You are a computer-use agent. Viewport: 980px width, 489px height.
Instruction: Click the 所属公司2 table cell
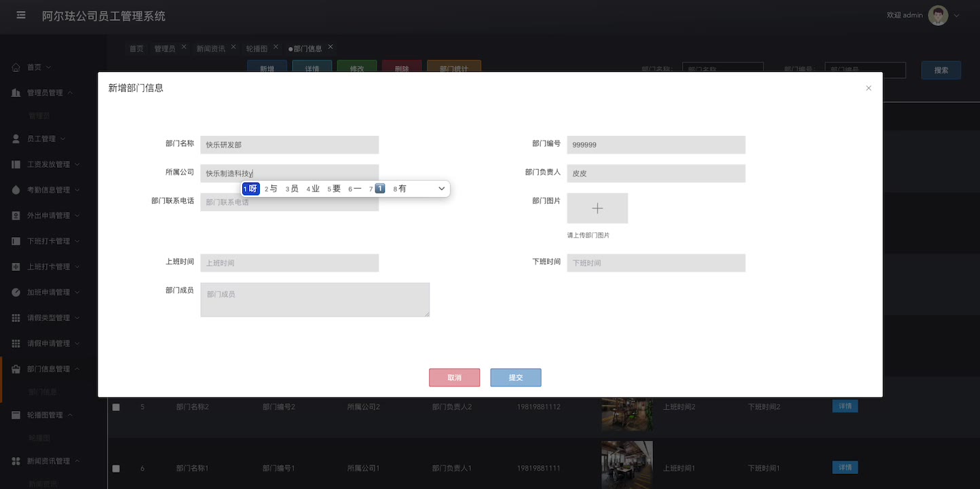click(x=363, y=407)
